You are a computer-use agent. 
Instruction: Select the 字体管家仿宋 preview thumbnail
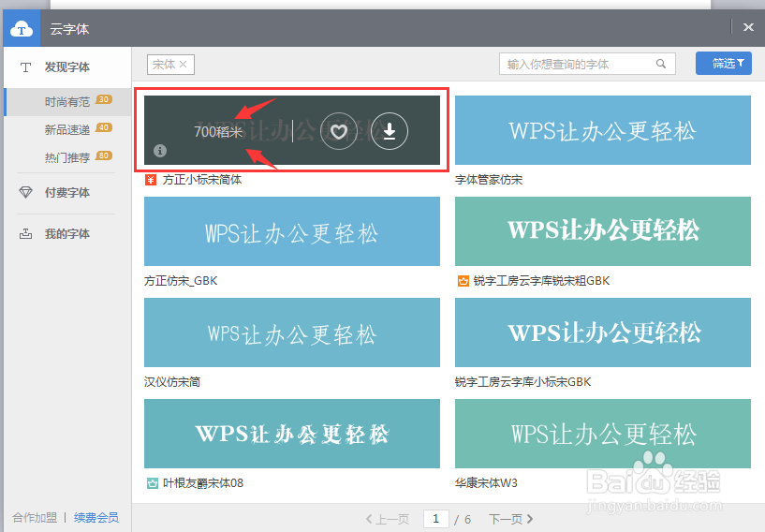pyautogui.click(x=602, y=130)
